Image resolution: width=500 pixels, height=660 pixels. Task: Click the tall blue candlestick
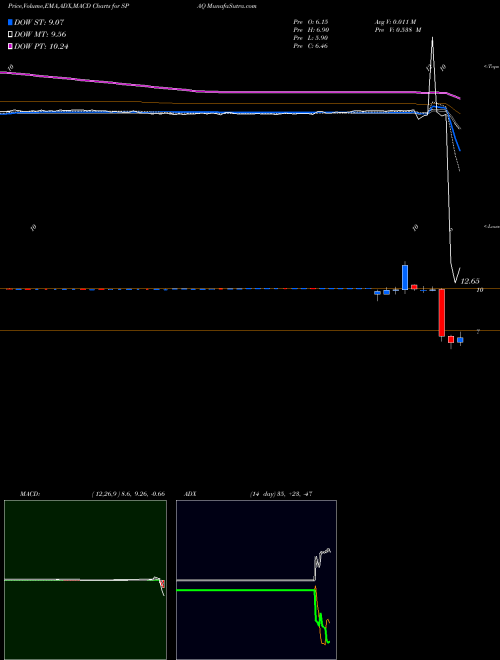405,277
